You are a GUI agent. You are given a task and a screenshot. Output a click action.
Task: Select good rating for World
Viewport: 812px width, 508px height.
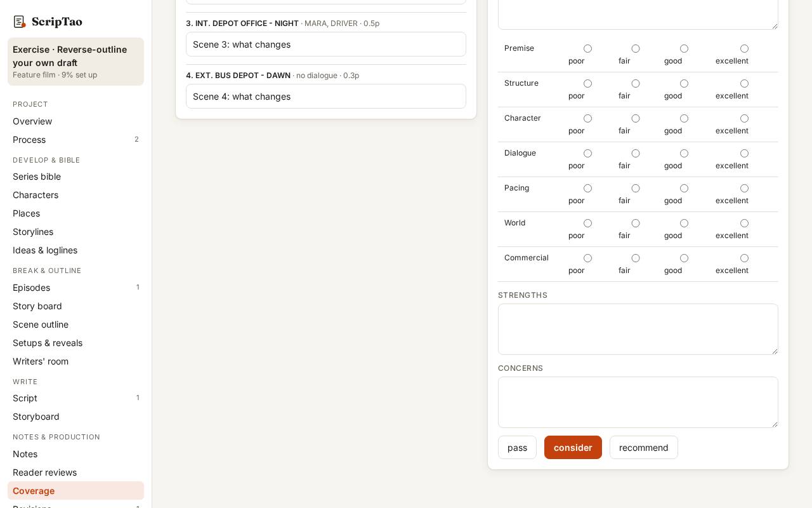click(684, 224)
